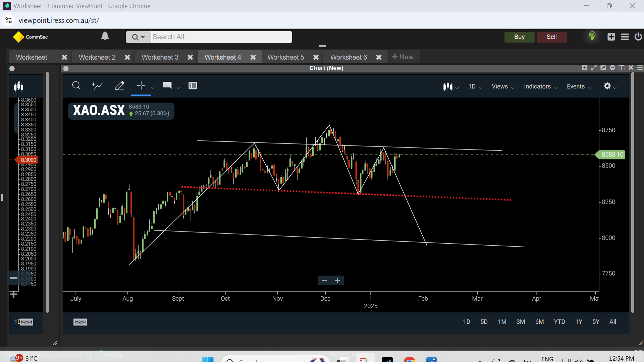The image size is (644, 362).
Task: Set chart range to YTD
Action: coord(559,322)
